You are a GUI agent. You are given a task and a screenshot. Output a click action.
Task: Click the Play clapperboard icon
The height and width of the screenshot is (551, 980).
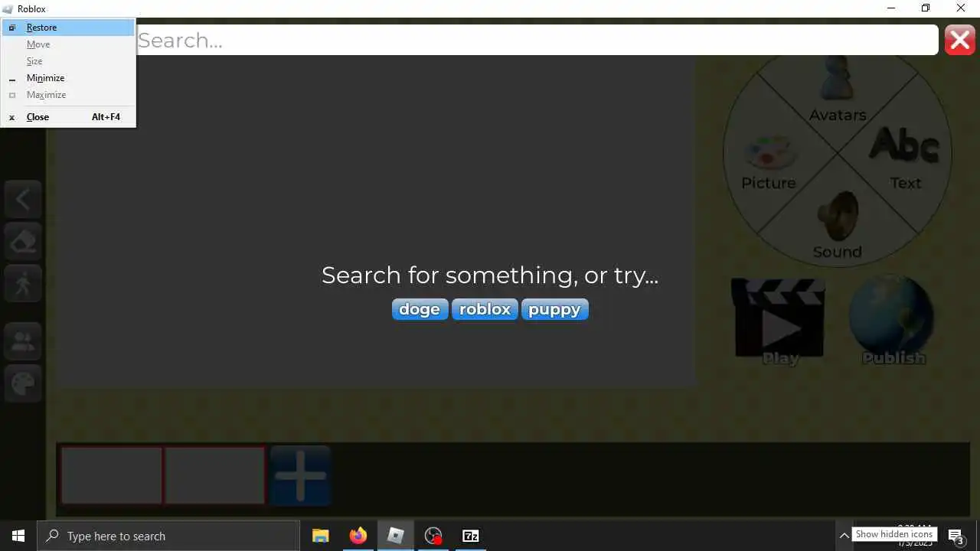pyautogui.click(x=779, y=320)
